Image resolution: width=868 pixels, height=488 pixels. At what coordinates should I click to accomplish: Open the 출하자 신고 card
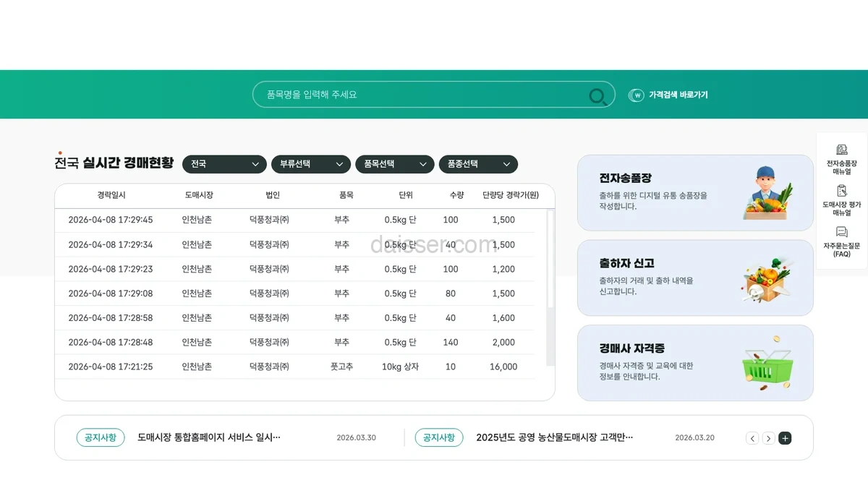click(695, 278)
